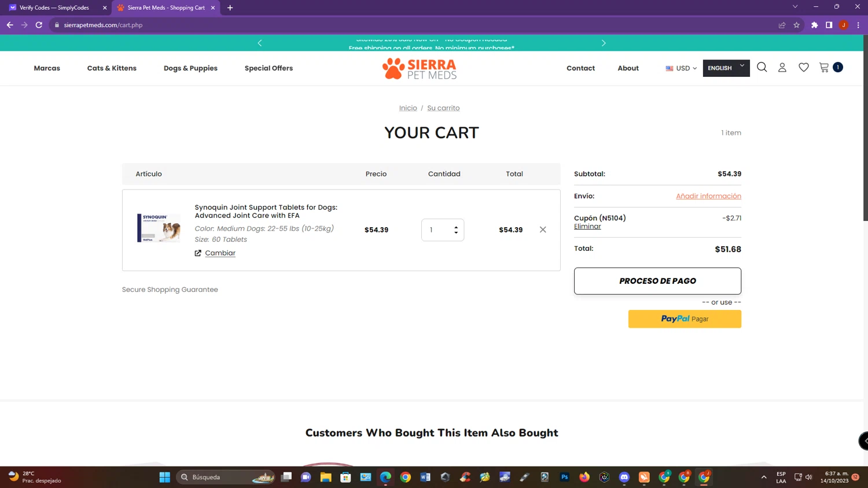Open the Special Offers menu
The height and width of the screenshot is (488, 868).
pyautogui.click(x=269, y=68)
